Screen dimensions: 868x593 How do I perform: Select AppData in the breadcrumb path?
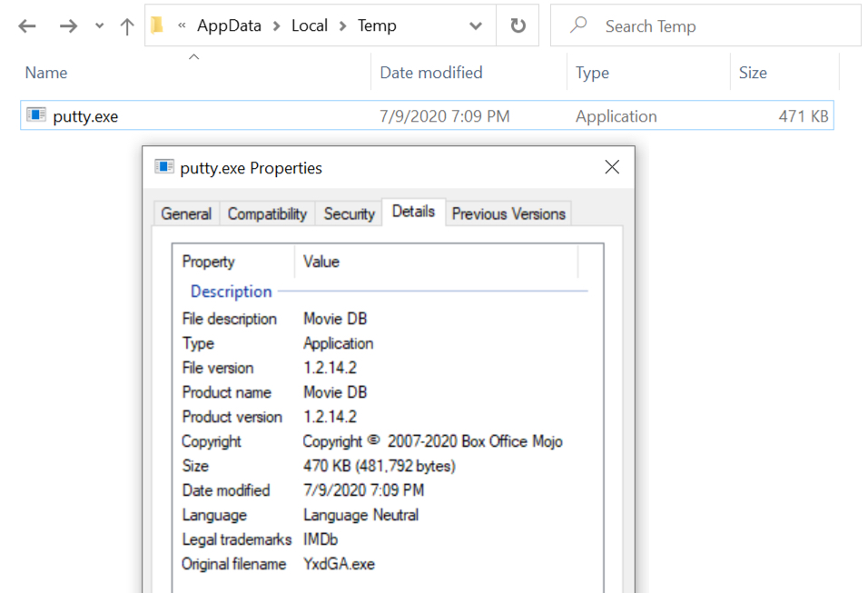229,25
